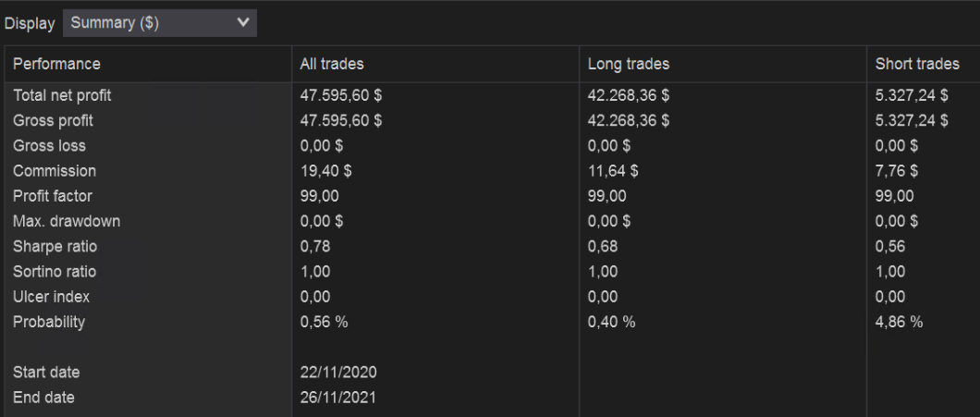Image resolution: width=980 pixels, height=417 pixels.
Task: Select the Long trades column header
Action: click(x=629, y=64)
